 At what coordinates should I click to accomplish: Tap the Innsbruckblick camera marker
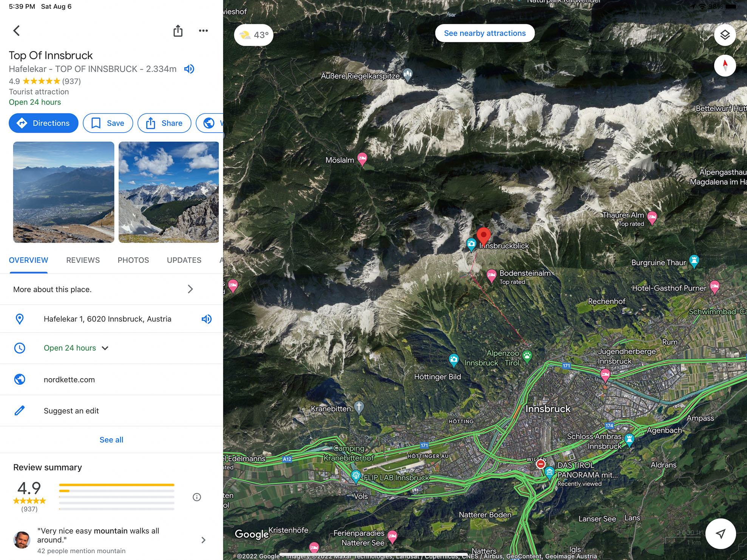coord(471,244)
